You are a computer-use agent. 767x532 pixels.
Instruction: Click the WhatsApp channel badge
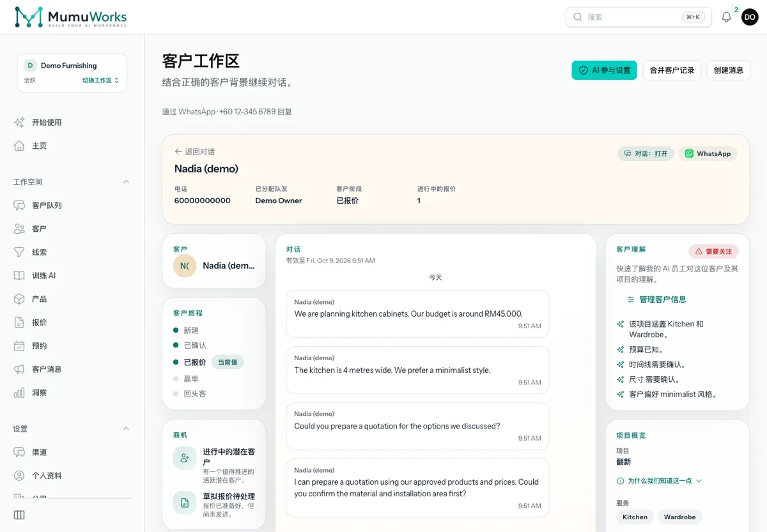pyautogui.click(x=708, y=154)
